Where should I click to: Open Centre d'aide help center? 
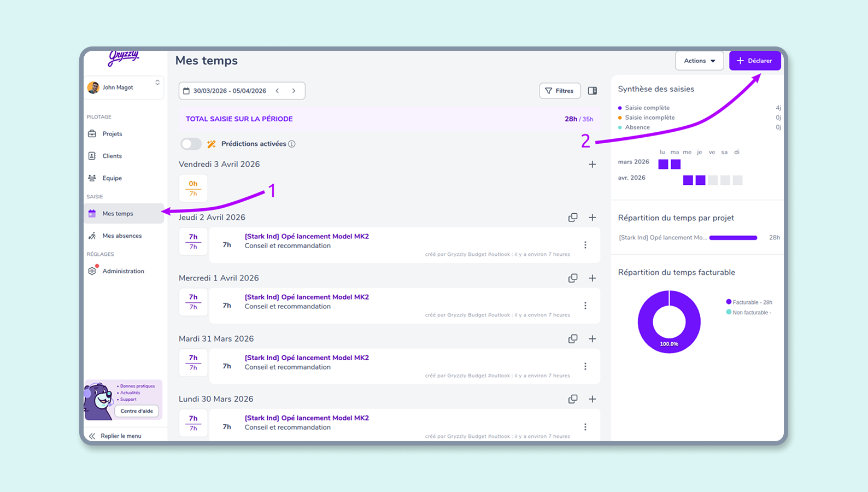[137, 411]
